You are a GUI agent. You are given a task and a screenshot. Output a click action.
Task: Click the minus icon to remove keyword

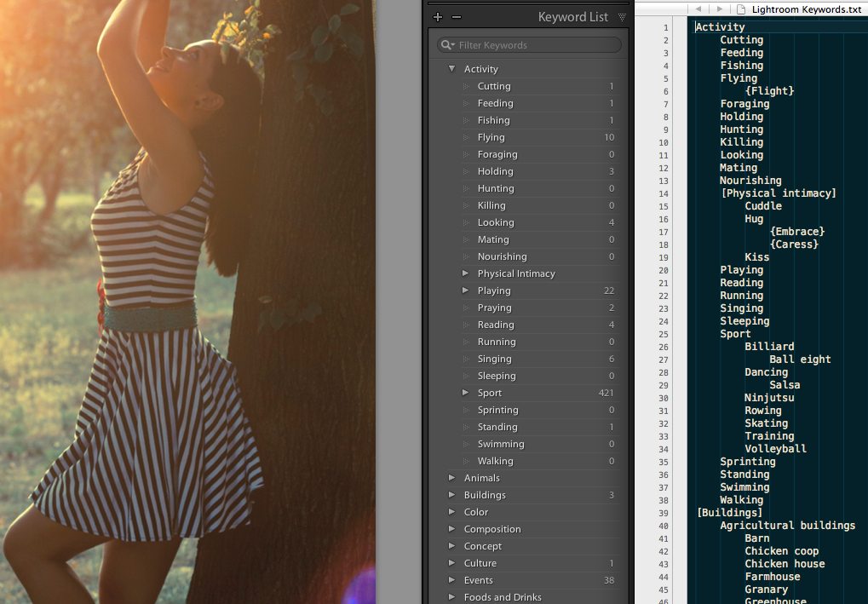(456, 17)
